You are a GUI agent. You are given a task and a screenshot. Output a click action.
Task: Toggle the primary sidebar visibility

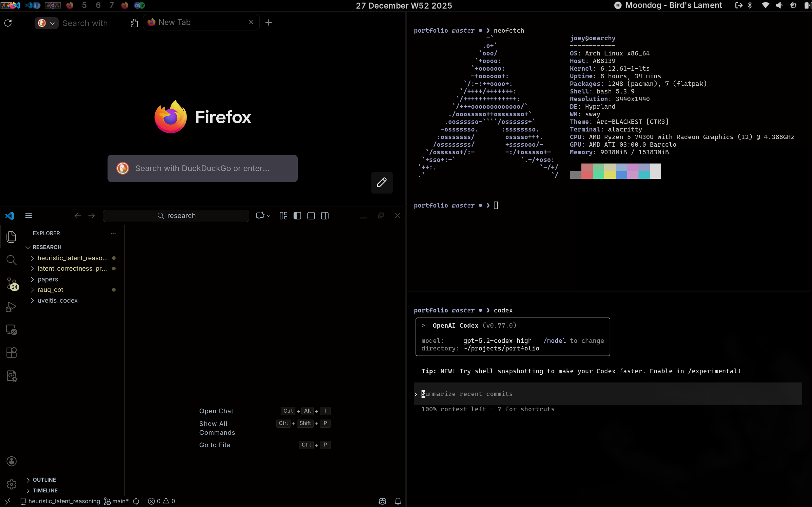coord(297,215)
